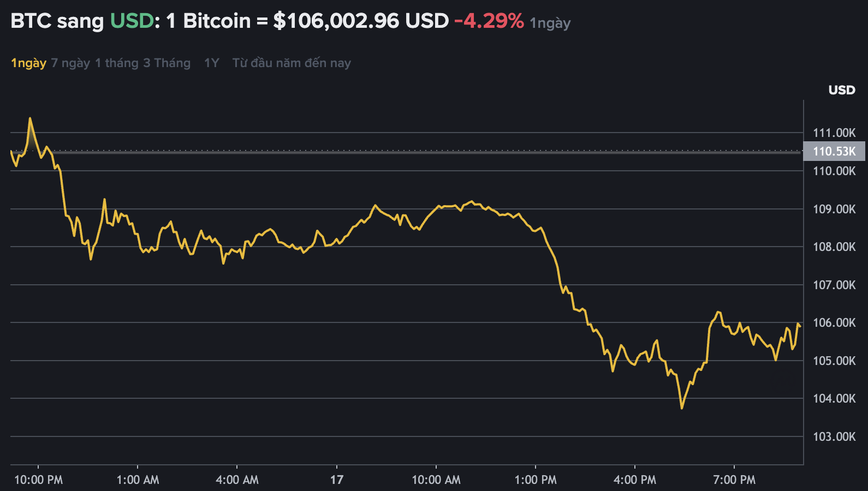Click the gray 1ngày label beside percentage
Image resolution: width=868 pixels, height=491 pixels.
tap(550, 23)
